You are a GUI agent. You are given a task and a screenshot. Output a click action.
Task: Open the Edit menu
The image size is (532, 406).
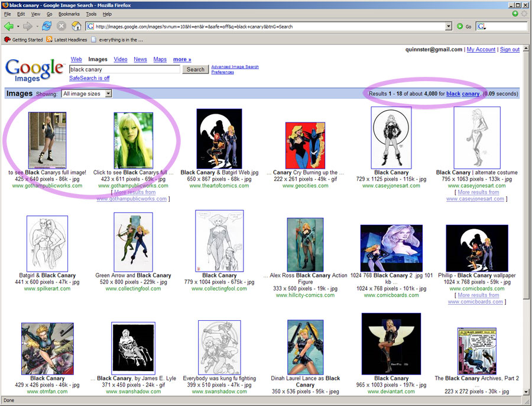tap(21, 14)
